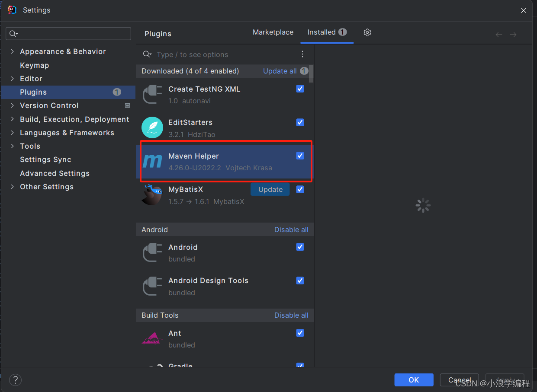Open the plugin search options kebab menu
The image size is (537, 392).
click(302, 54)
